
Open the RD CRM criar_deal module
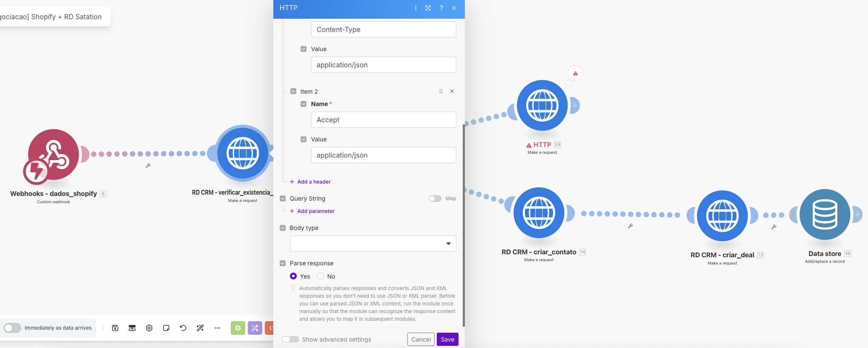pyautogui.click(x=722, y=216)
